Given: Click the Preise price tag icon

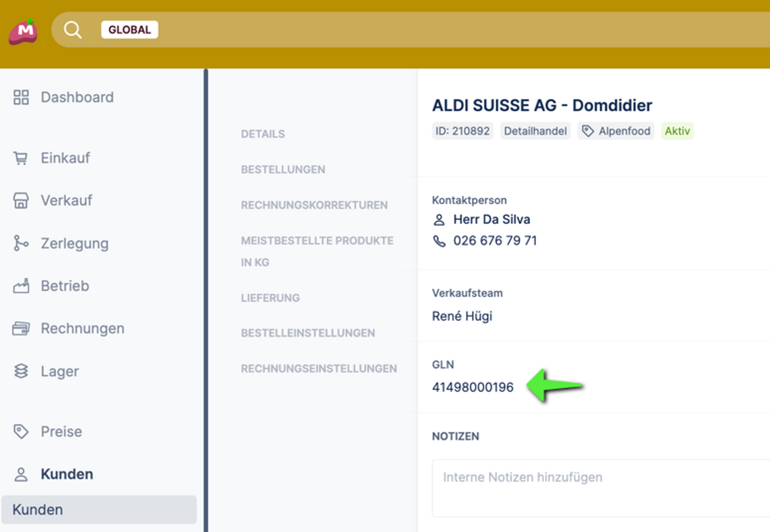Looking at the screenshot, I should (21, 432).
